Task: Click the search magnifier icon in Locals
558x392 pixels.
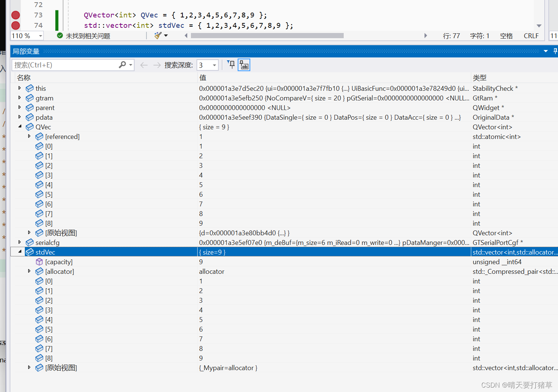Action: tap(122, 64)
